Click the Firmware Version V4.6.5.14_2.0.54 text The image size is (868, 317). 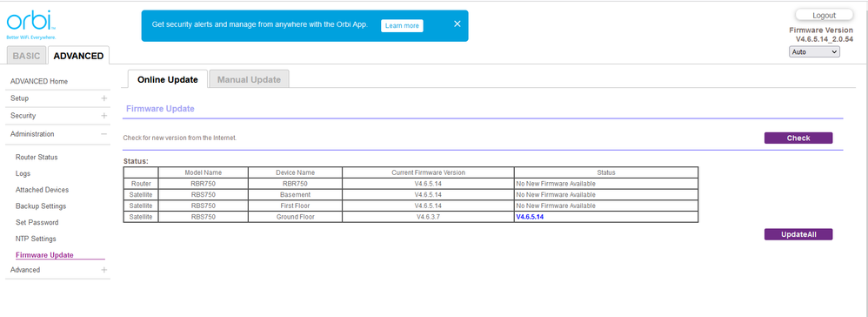tap(821, 35)
